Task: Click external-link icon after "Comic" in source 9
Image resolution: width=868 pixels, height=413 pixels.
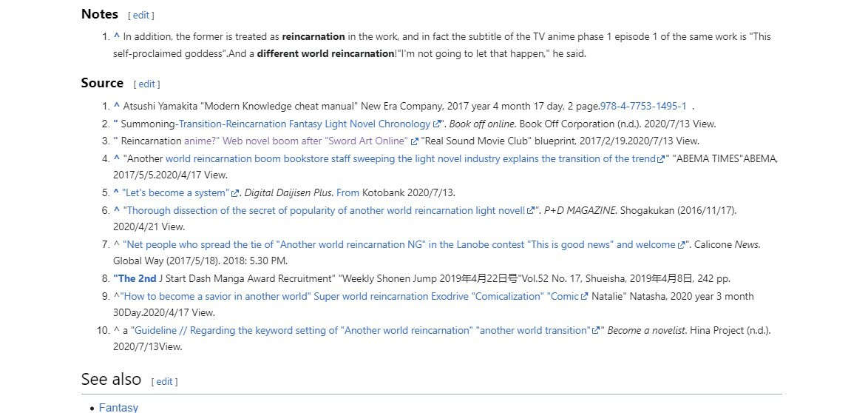Action: click(584, 297)
